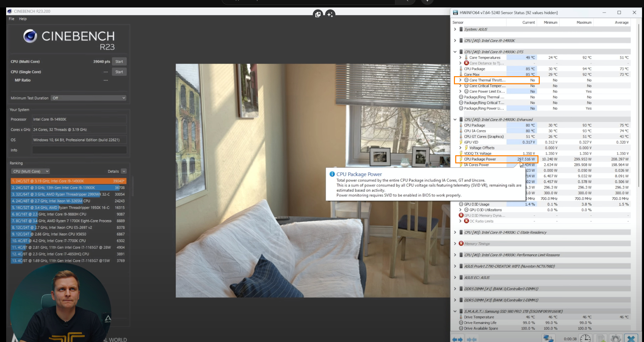Select the Intel Xeon W-3265M ranking row
644x342 pixels.
(68, 201)
